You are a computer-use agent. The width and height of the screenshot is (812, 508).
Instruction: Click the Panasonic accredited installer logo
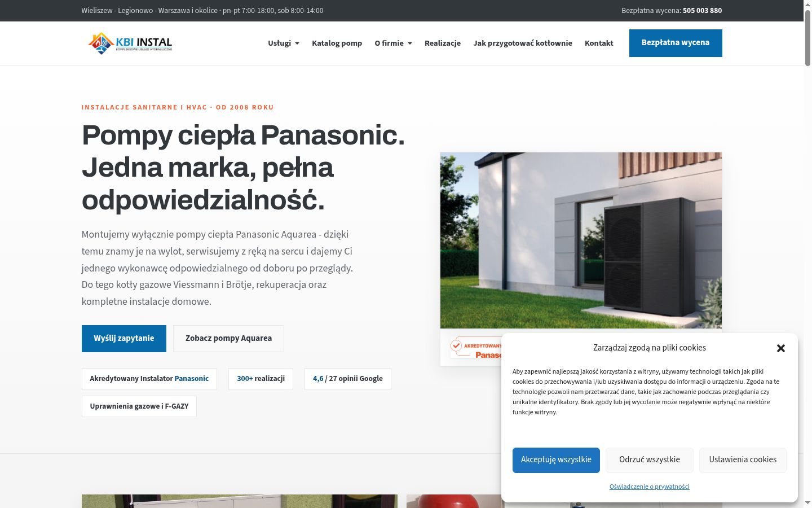[476, 348]
